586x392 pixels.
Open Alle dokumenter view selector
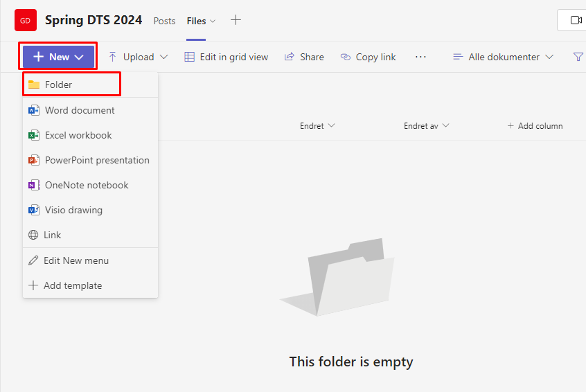[503, 57]
